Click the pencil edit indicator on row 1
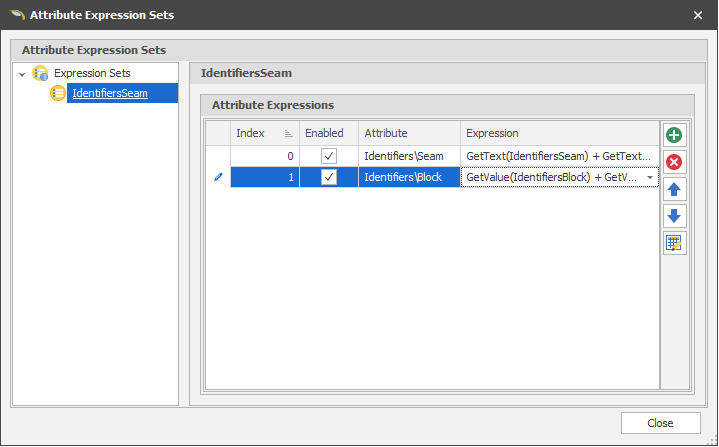719x447 pixels. 218,177
